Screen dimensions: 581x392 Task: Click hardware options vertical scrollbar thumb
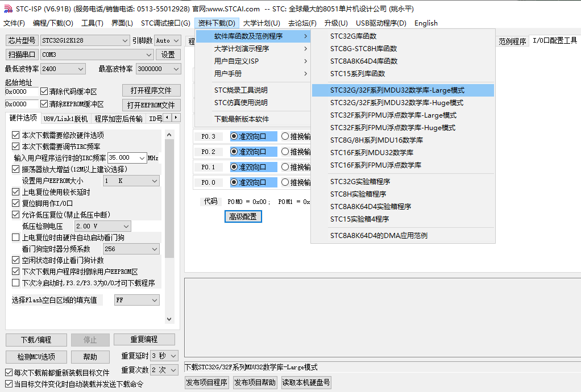pos(169,198)
